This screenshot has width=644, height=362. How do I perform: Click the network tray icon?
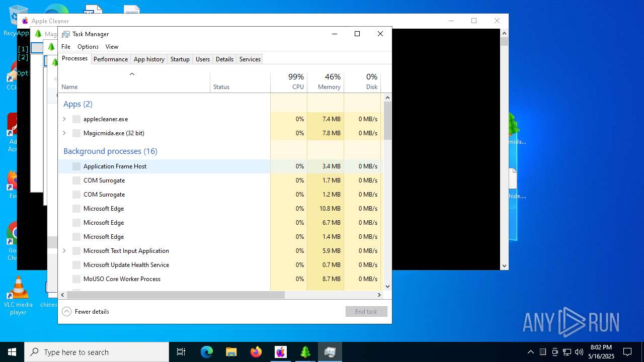(567, 352)
